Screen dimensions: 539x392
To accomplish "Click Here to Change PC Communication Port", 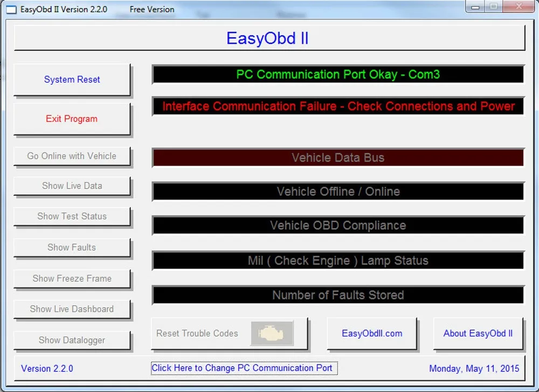I will [243, 368].
